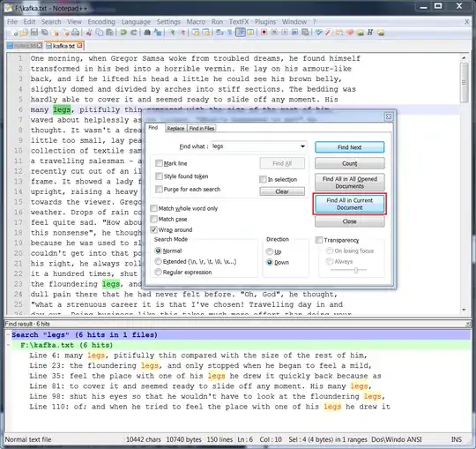This screenshot has width=476, height=449.
Task: Select the Regular expression search mode
Action: click(x=158, y=273)
